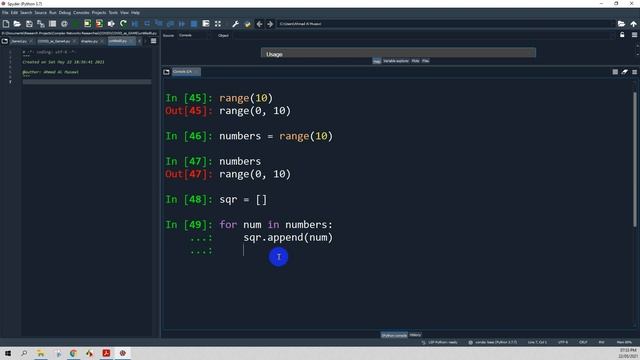Open Windows search from the taskbar

coord(24,353)
